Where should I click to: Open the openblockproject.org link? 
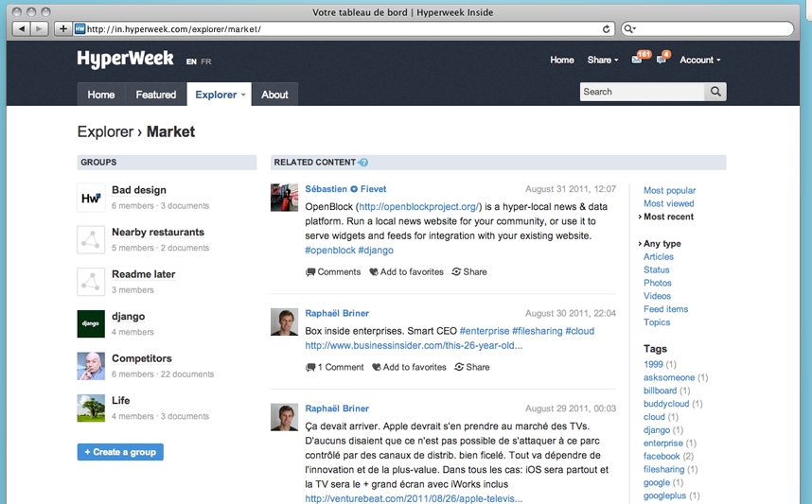click(418, 207)
